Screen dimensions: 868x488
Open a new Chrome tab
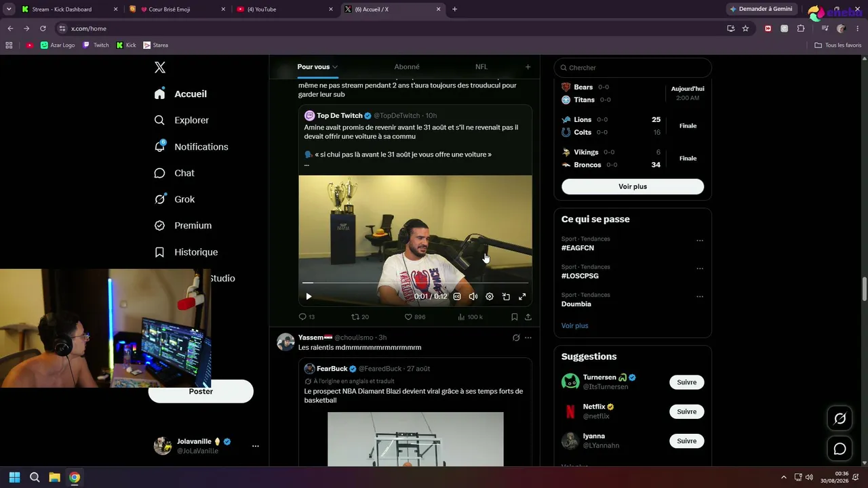point(454,9)
